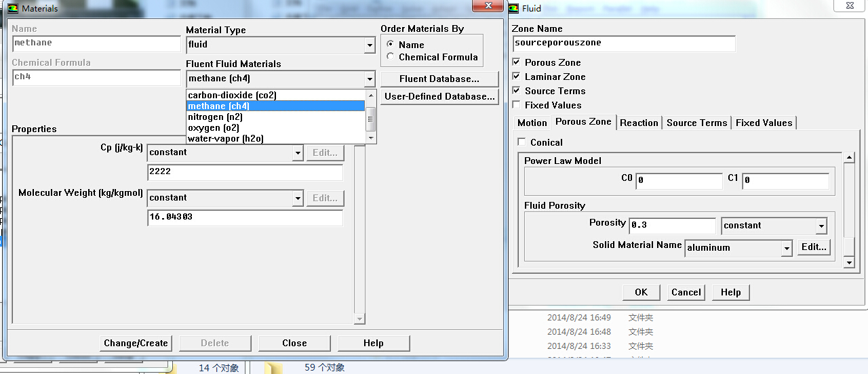Click the folder icon in file explorer
The height and width of the screenshot is (374, 868).
point(273,368)
